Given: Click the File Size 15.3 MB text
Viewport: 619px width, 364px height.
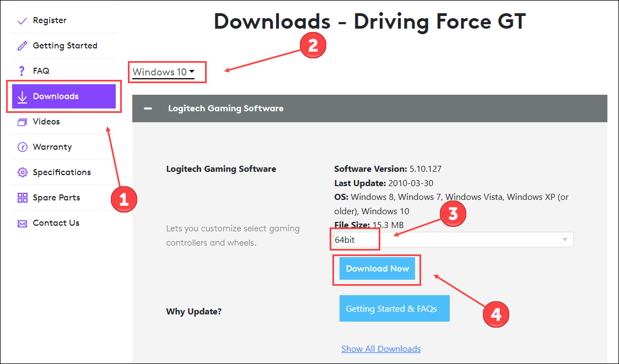Looking at the screenshot, I should (x=369, y=225).
